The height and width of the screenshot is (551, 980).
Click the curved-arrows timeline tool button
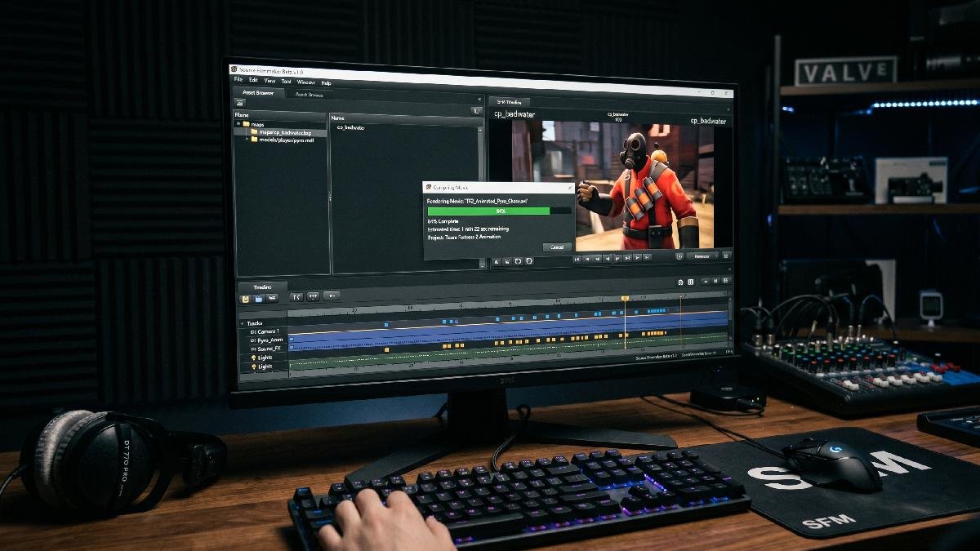pos(296,297)
